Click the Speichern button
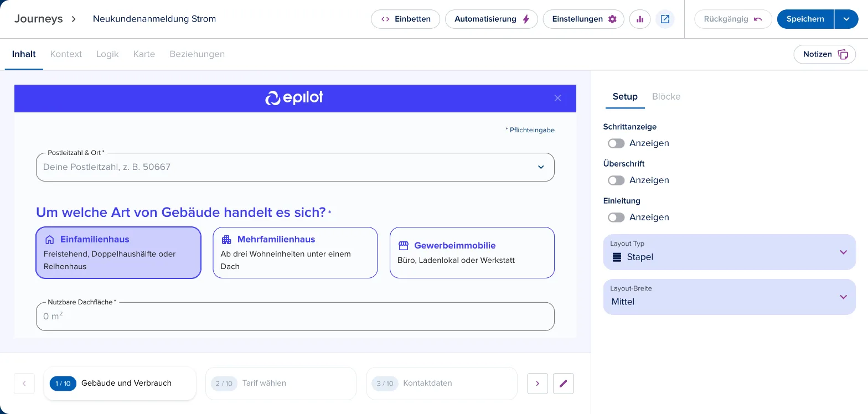The height and width of the screenshot is (414, 868). (805, 19)
